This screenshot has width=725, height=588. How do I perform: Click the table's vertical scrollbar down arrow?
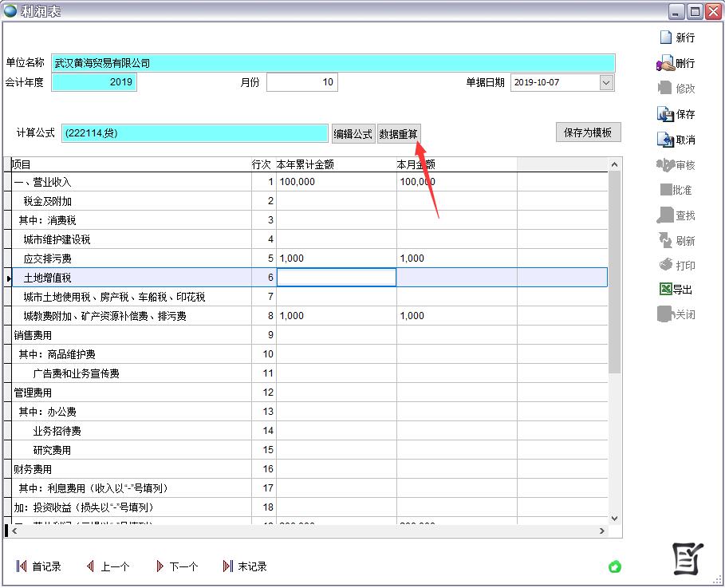pyautogui.click(x=614, y=518)
